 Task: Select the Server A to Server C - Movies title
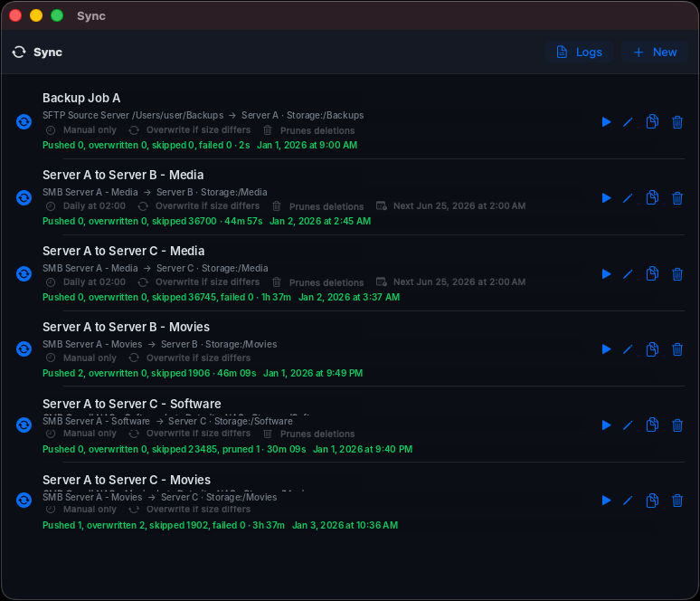click(127, 480)
